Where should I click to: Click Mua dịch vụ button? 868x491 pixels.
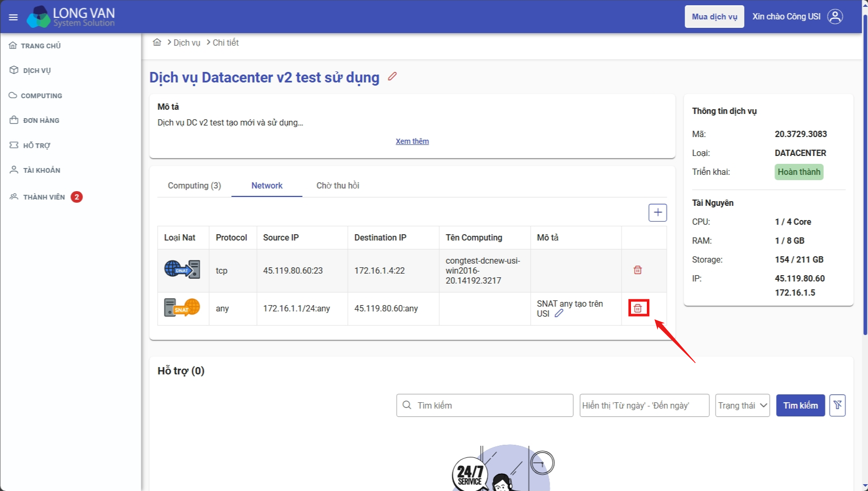(714, 17)
